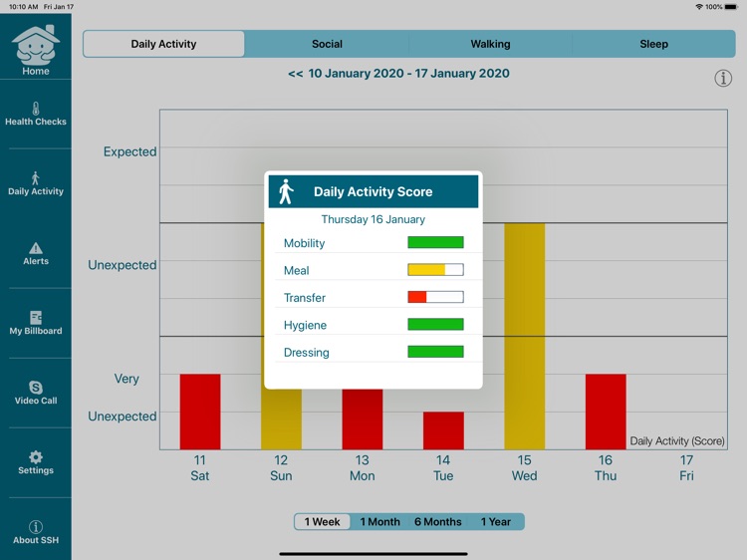747x560 pixels.
Task: Select the red bar for Thursday 16
Action: (606, 412)
